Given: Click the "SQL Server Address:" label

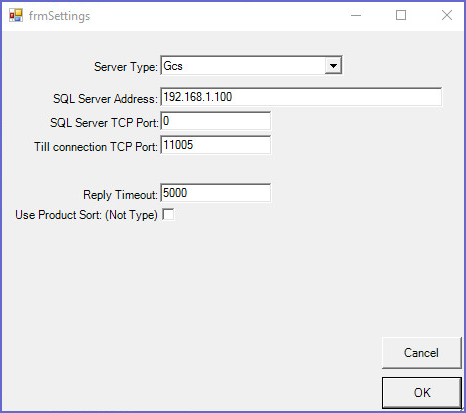Looking at the screenshot, I should point(105,99).
